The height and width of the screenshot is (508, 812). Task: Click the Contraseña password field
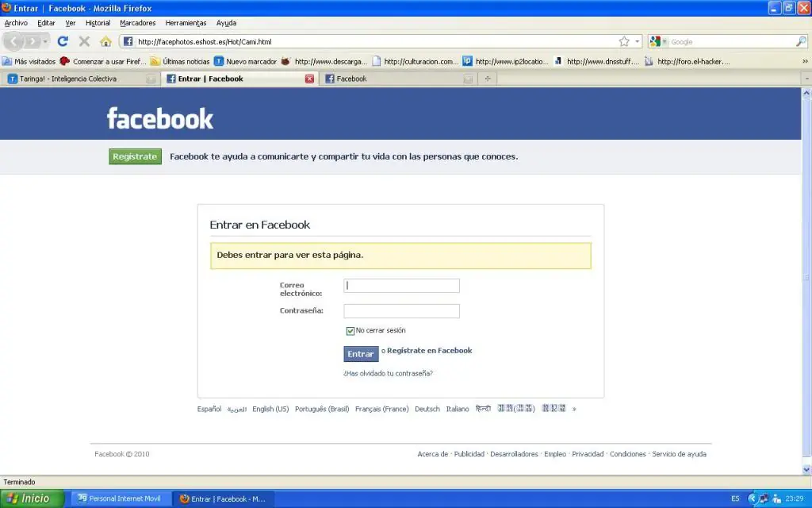pyautogui.click(x=401, y=311)
